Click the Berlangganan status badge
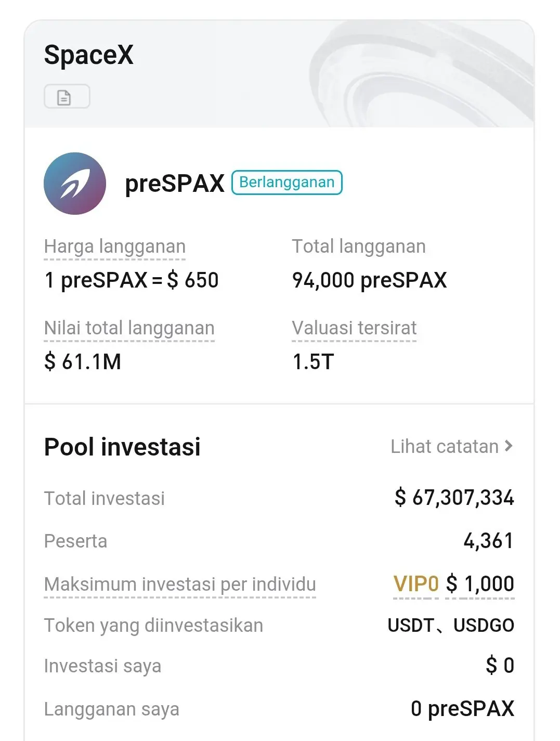 click(286, 183)
